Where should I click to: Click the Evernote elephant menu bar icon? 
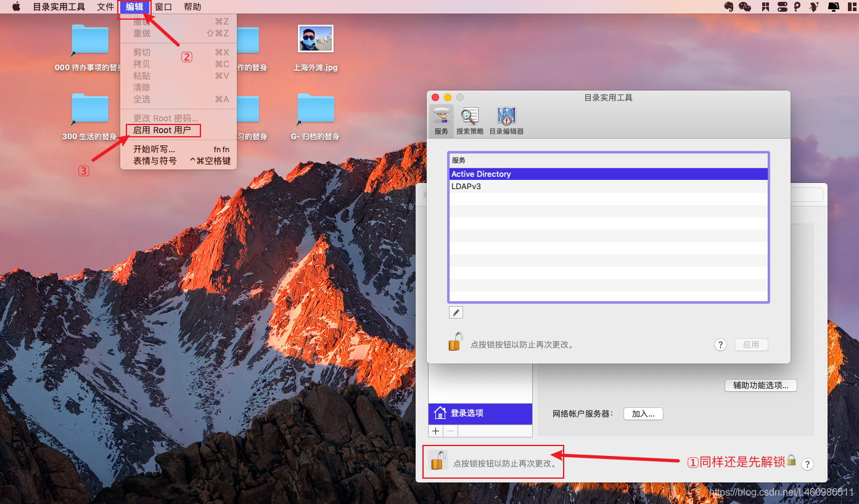pyautogui.click(x=728, y=7)
